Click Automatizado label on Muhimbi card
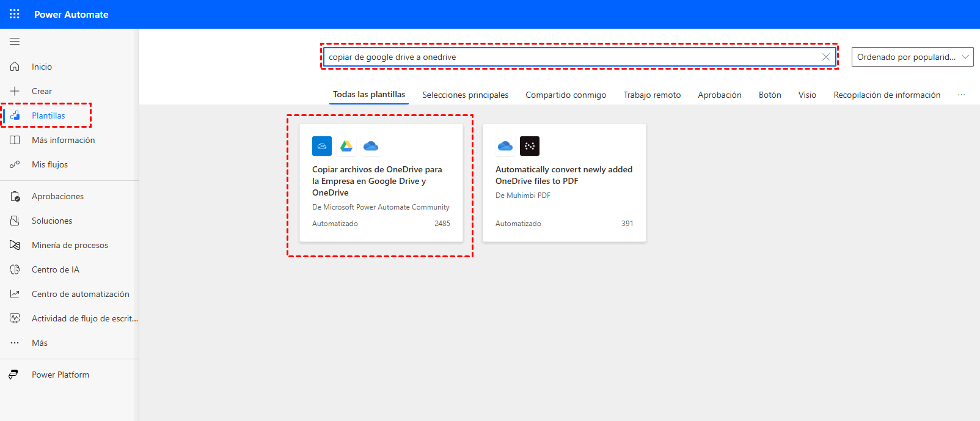The width and height of the screenshot is (980, 421). coord(518,224)
